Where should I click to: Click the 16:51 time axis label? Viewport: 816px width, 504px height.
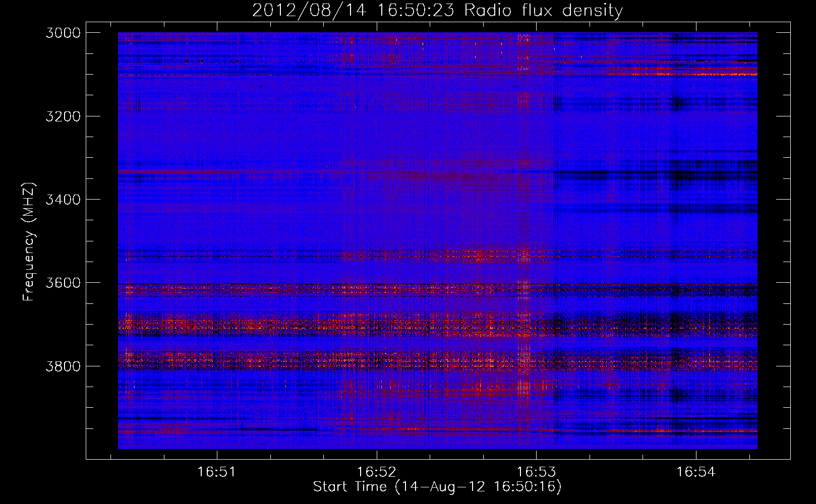pyautogui.click(x=217, y=472)
